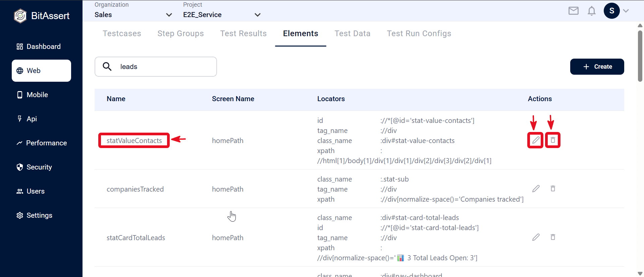Viewport: 644px width, 277px height.
Task: Click the Create button
Action: [597, 67]
